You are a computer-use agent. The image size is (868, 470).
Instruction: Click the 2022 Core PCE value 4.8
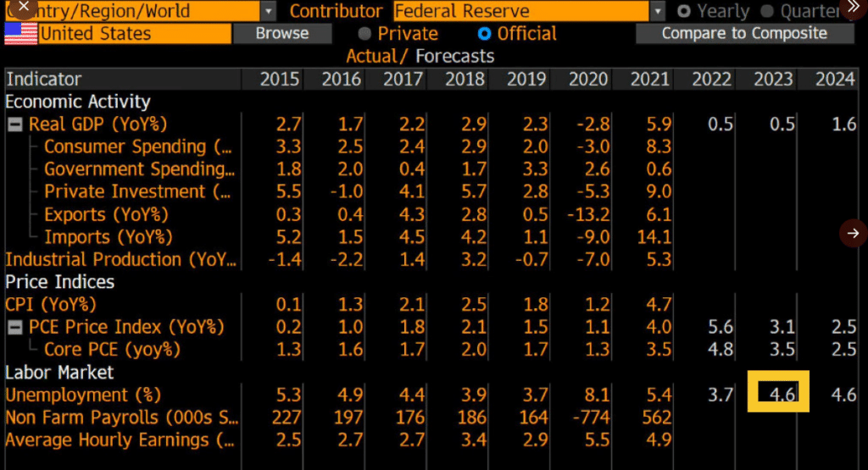721,350
